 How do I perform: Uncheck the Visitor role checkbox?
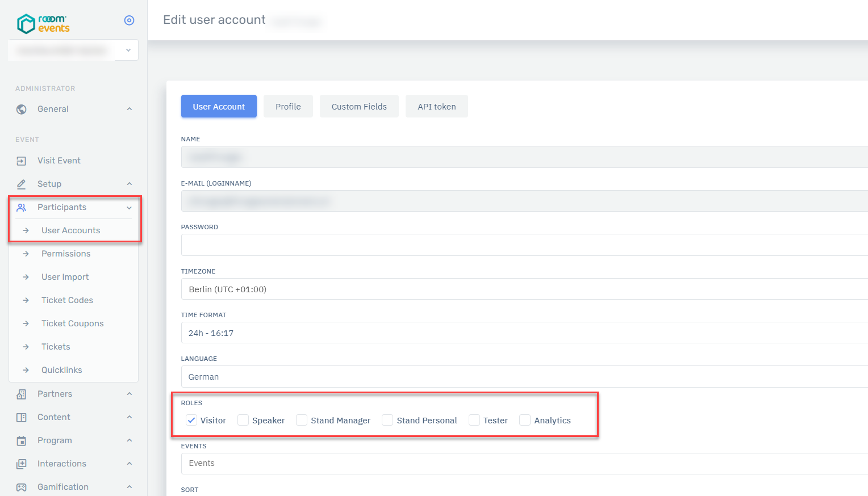(191, 421)
